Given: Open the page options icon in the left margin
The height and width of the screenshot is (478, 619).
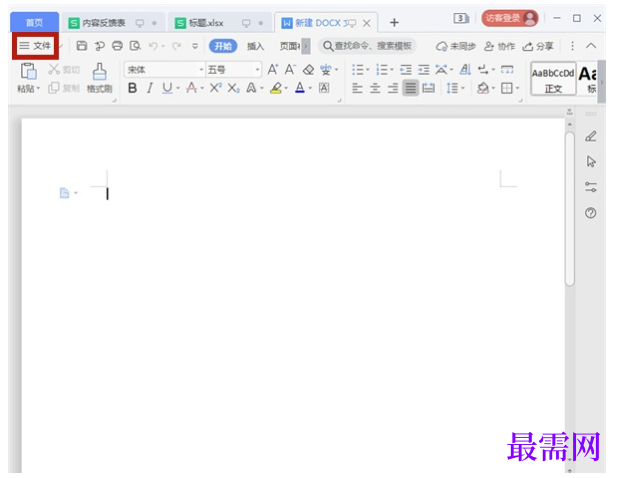Looking at the screenshot, I should (x=64, y=193).
